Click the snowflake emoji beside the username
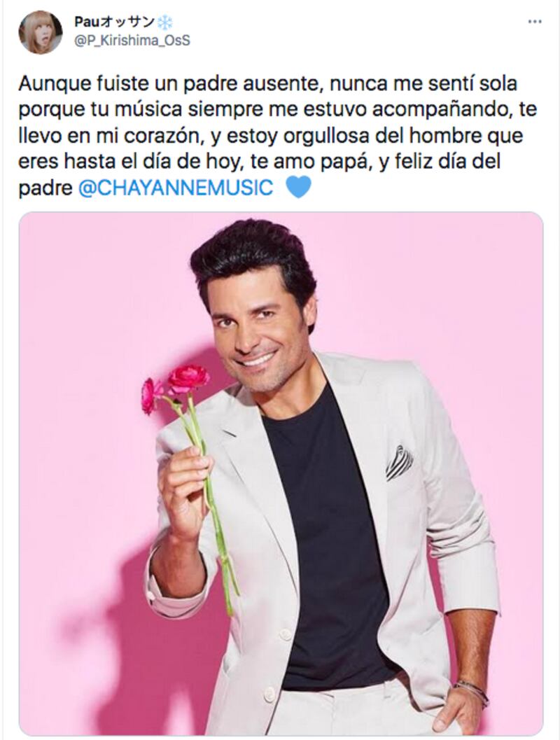 [x=164, y=22]
